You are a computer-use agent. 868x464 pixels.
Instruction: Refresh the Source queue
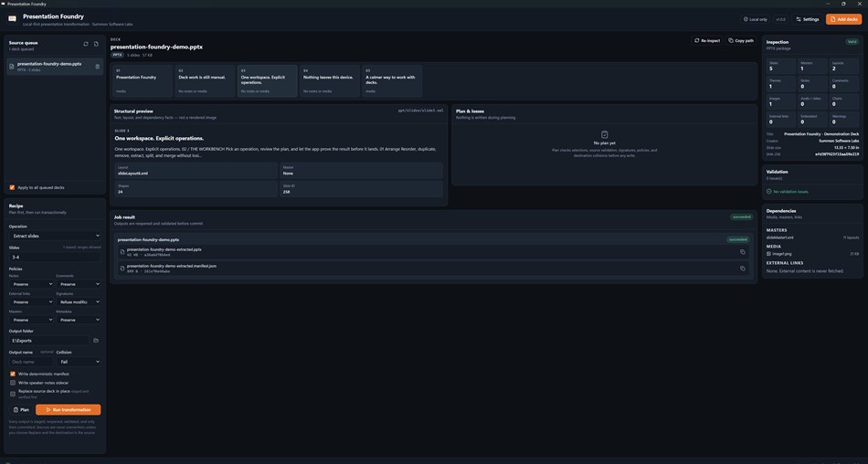86,44
